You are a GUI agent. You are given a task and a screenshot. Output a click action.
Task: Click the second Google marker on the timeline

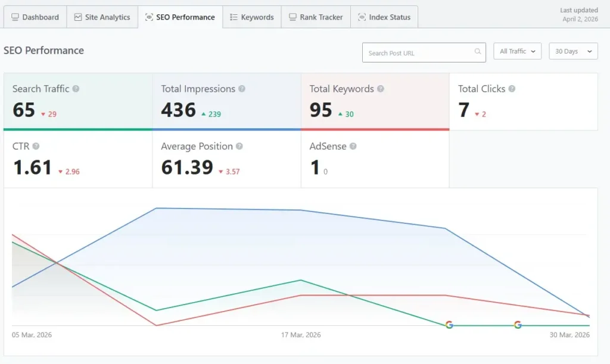click(x=517, y=325)
